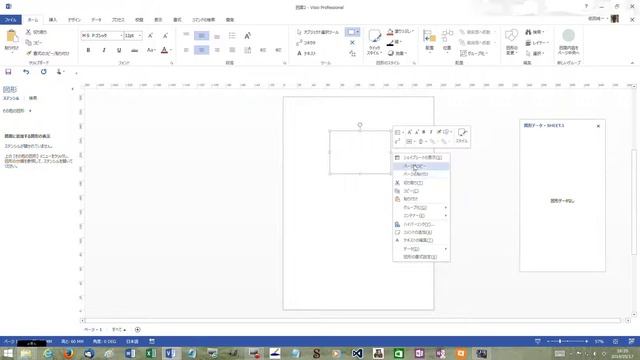
Task: Select the Format Painter brush
Action: pos(29,53)
